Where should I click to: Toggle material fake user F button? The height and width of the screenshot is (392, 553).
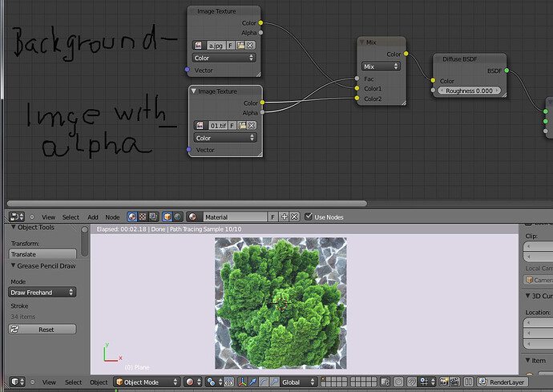coord(273,216)
